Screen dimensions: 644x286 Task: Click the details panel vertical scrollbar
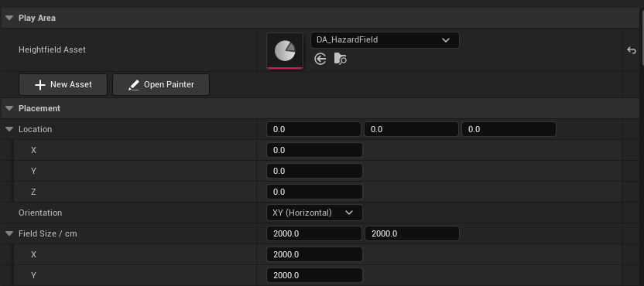point(642,37)
